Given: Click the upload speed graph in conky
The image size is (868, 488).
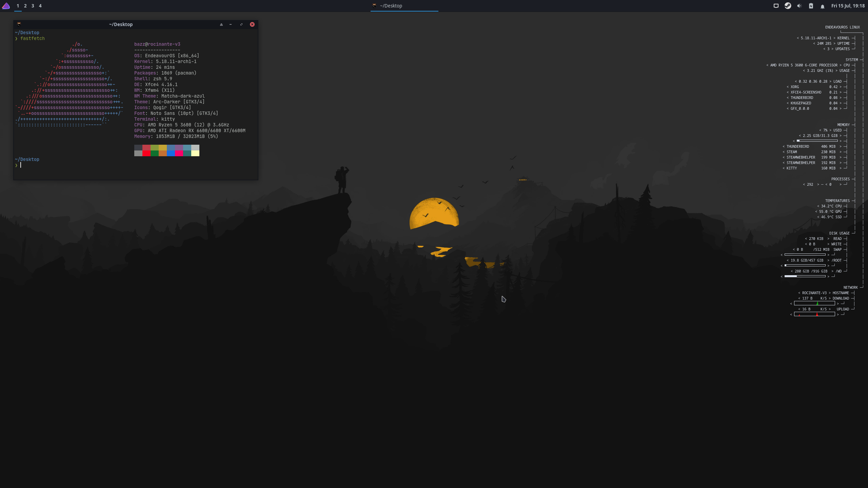Looking at the screenshot, I should click(814, 314).
